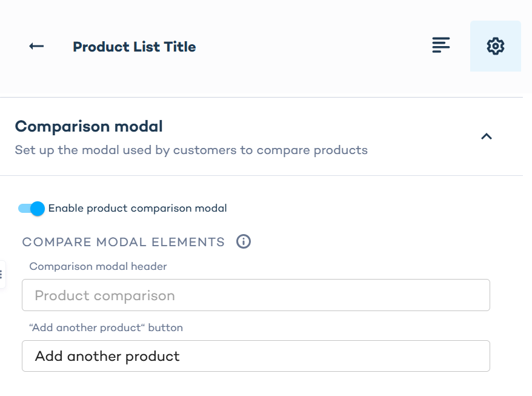This screenshot has width=532, height=396.
Task: Click the "Add another product" button field label
Action: [106, 327]
